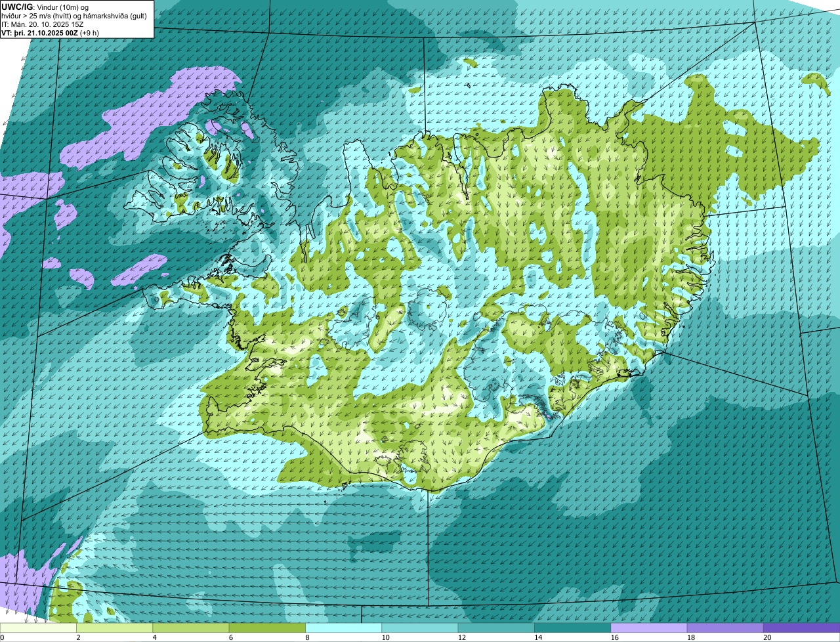Click the legend scale label '16'
This screenshot has width=840, height=642.
coord(614,637)
